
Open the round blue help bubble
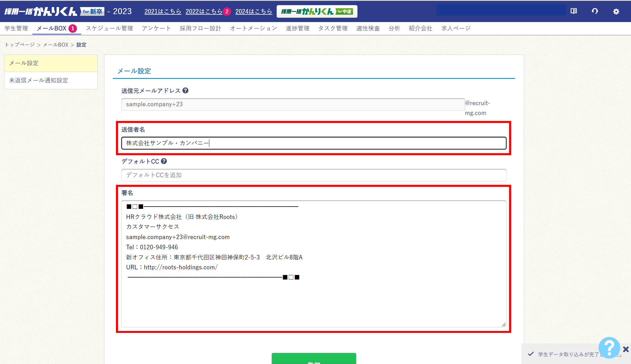click(609, 347)
